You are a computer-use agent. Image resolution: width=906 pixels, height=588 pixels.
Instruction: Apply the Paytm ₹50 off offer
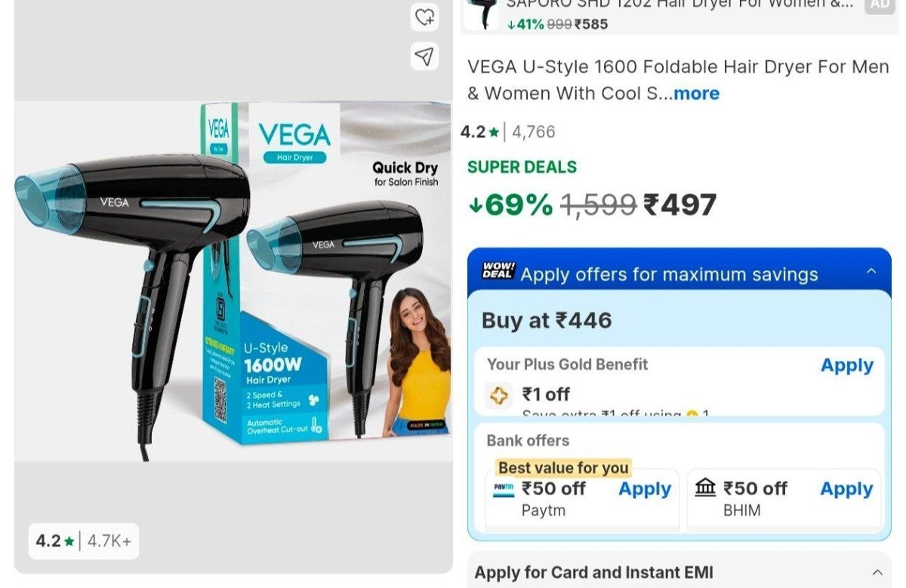645,489
